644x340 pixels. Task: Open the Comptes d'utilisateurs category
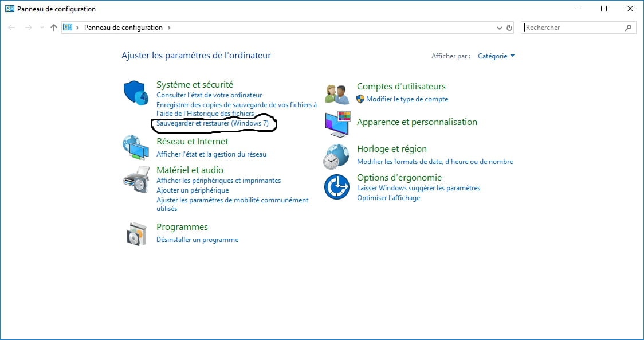[x=401, y=87]
